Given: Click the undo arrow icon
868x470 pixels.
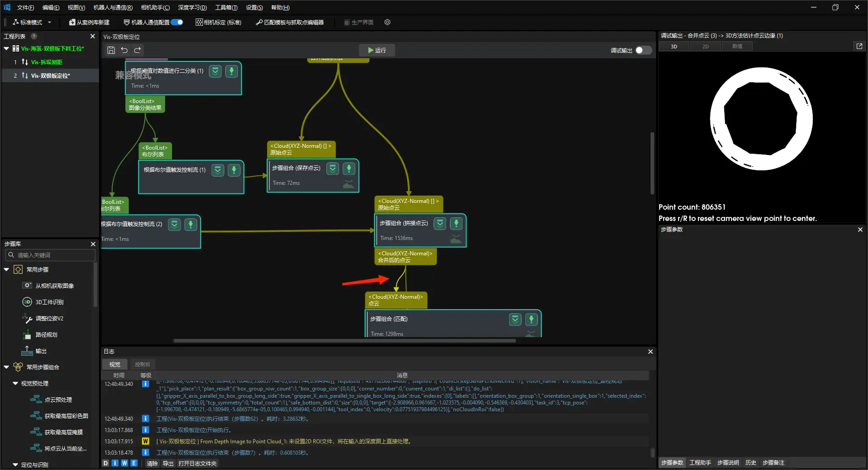Looking at the screenshot, I should point(124,50).
